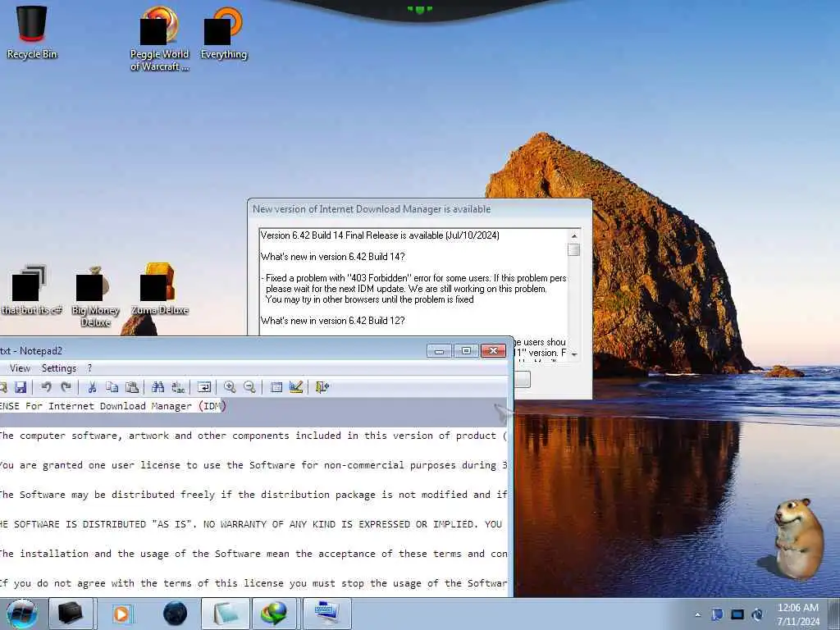Click 'What's new in version 6.42 Build 12?' text

333,321
